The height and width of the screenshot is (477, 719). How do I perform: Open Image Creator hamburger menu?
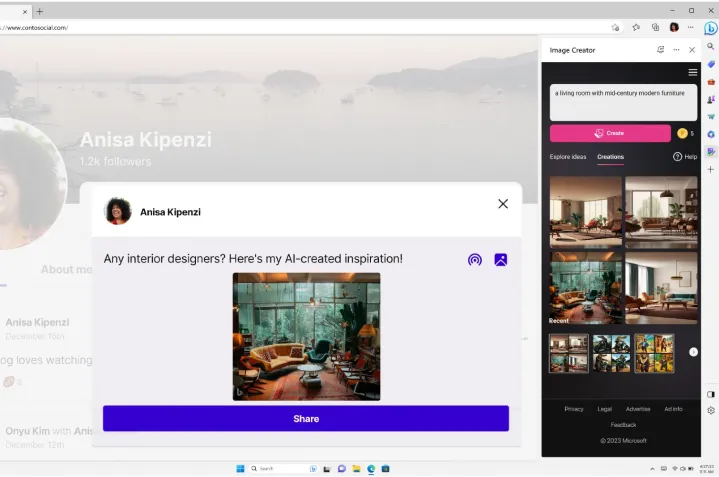tap(692, 72)
